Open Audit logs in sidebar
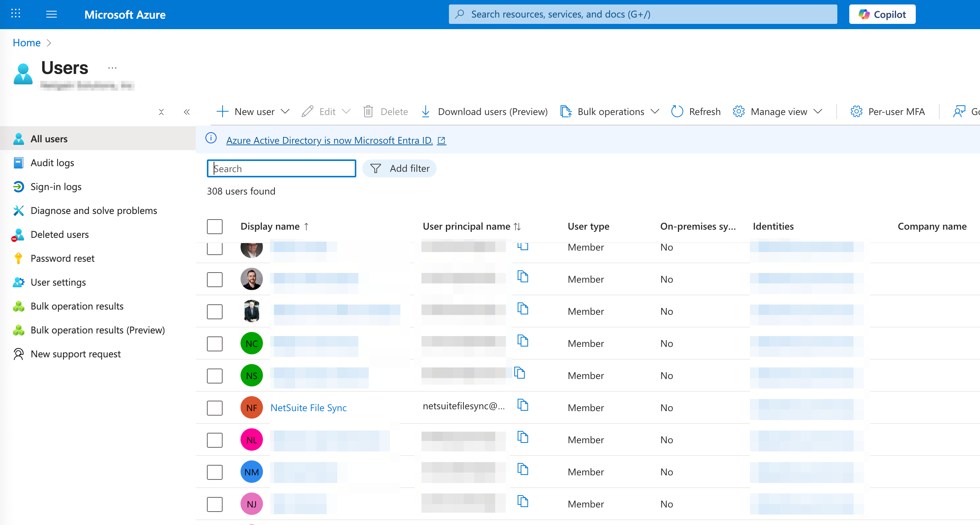The image size is (980, 525). click(53, 163)
